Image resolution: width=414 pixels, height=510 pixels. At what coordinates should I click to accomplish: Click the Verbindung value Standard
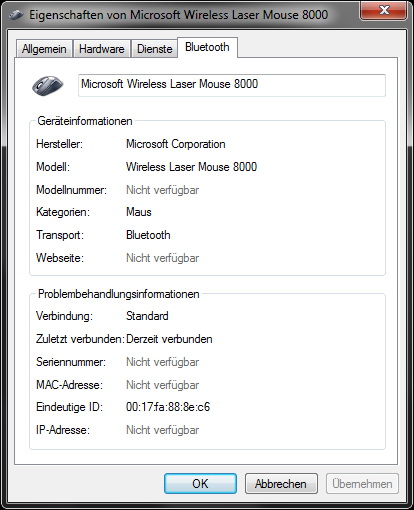(147, 316)
